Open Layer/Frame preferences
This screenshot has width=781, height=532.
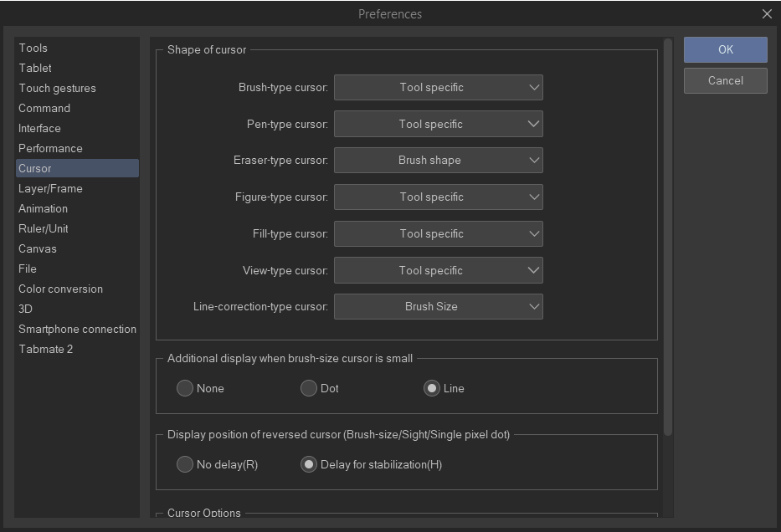[x=77, y=188]
